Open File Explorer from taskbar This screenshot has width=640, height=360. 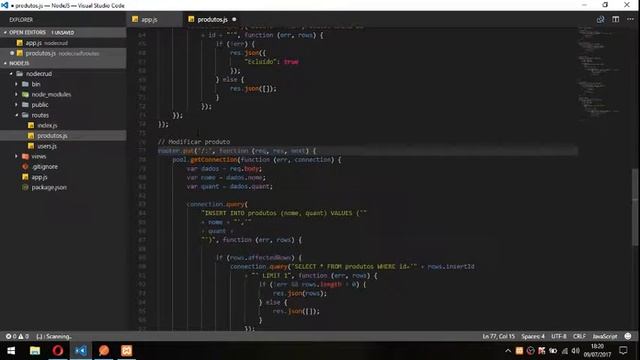(35, 351)
